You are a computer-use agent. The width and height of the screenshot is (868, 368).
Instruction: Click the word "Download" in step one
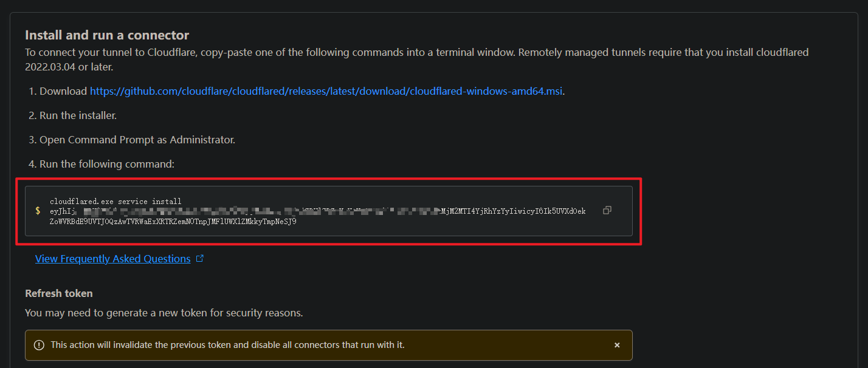63,91
